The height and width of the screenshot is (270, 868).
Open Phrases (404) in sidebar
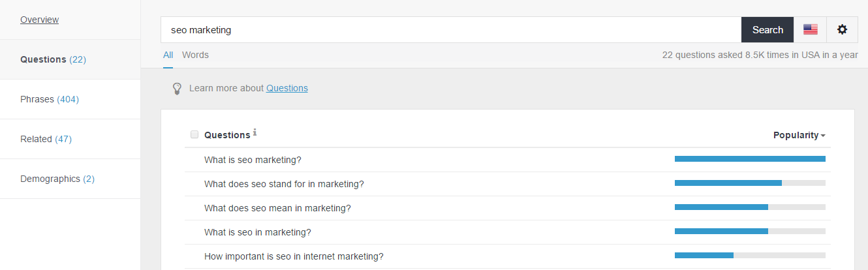(x=50, y=99)
